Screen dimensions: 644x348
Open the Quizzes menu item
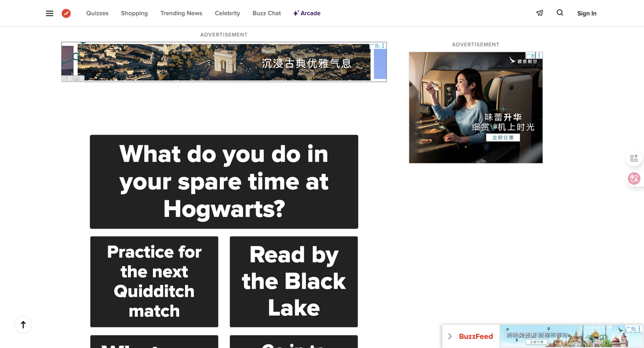point(97,14)
